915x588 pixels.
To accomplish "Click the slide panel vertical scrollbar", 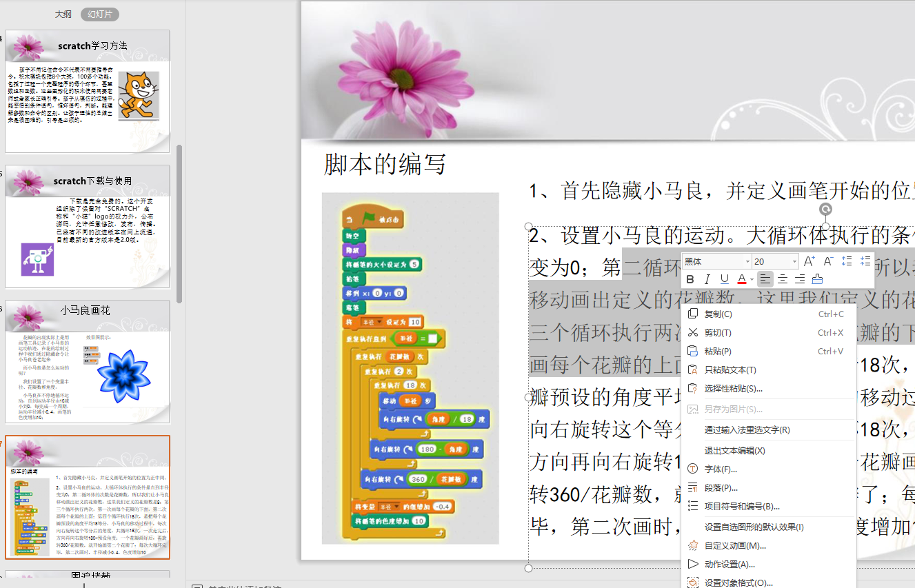I will tap(179, 224).
